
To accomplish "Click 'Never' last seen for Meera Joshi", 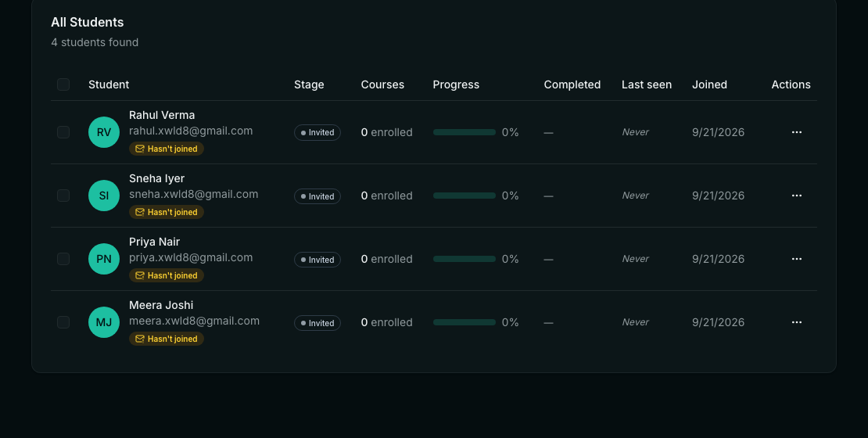I will (x=635, y=322).
